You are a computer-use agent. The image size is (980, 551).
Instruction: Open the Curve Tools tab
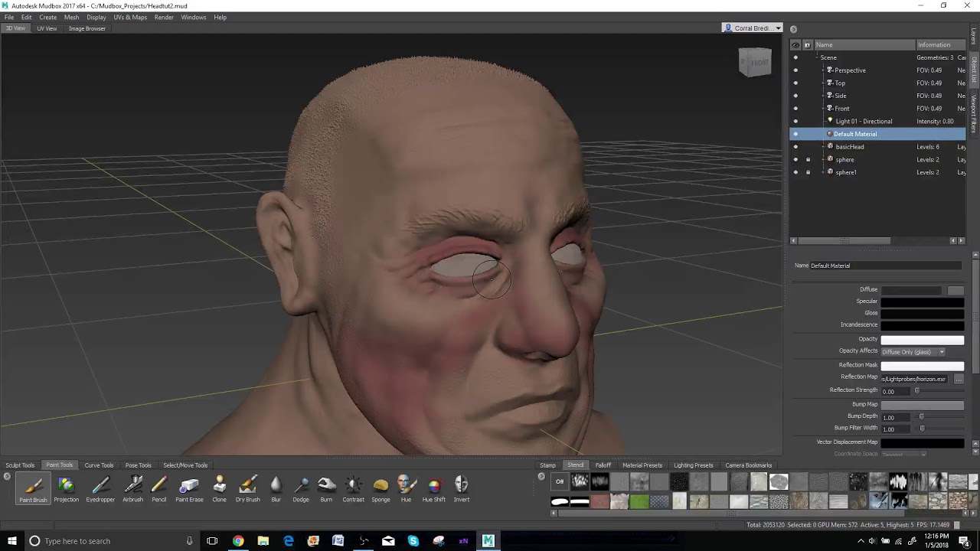[x=99, y=465]
